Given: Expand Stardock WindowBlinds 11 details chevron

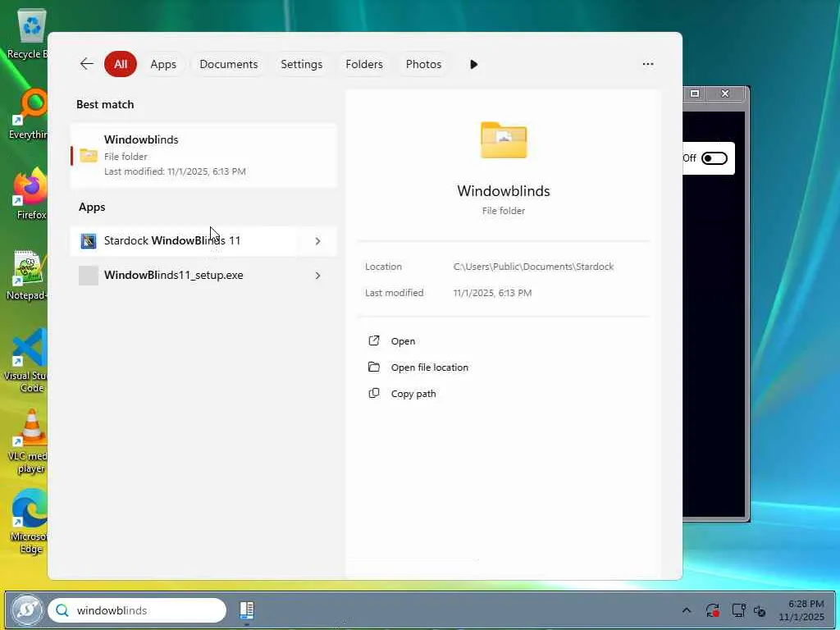Looking at the screenshot, I should (x=317, y=241).
